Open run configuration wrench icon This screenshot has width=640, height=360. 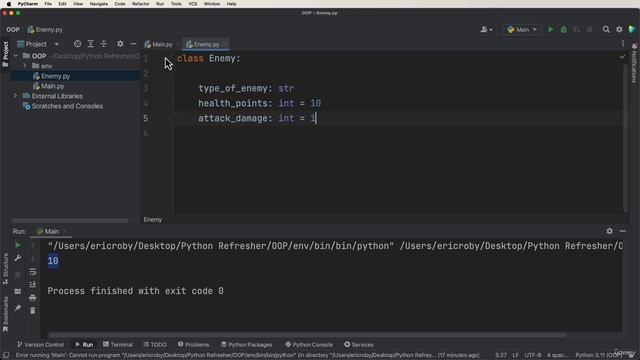coord(18,258)
